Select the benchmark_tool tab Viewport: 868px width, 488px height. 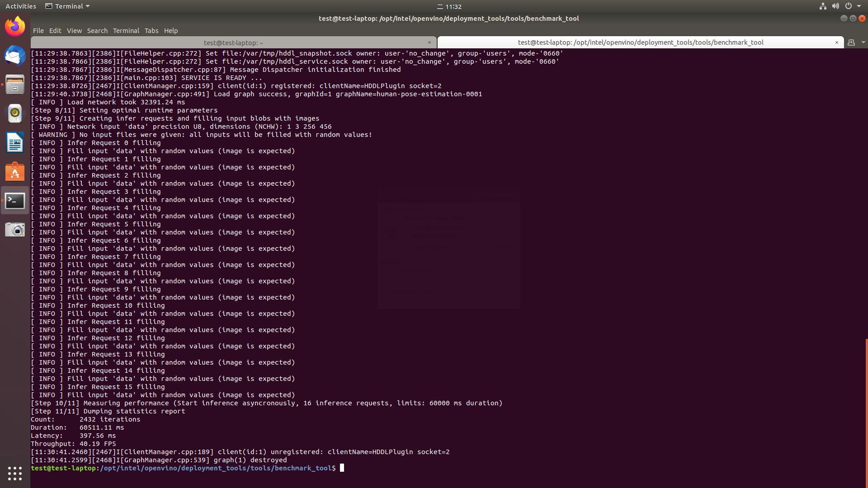[x=641, y=42]
